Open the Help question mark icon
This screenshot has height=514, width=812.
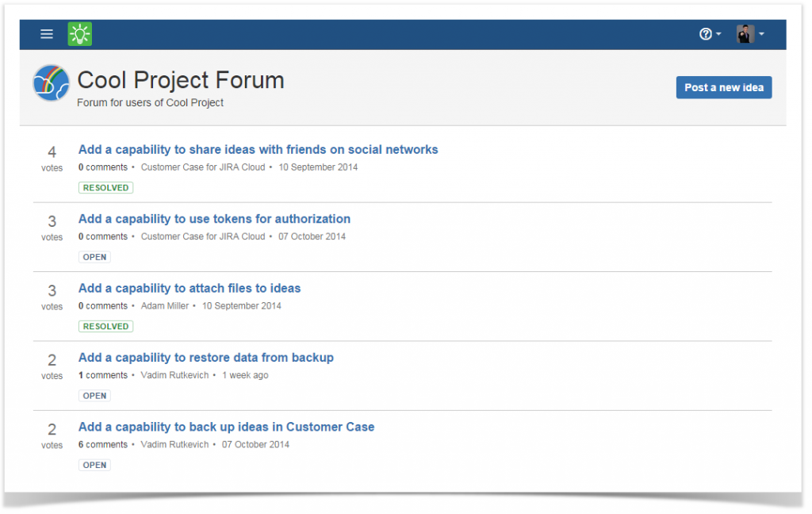pyautogui.click(x=706, y=33)
